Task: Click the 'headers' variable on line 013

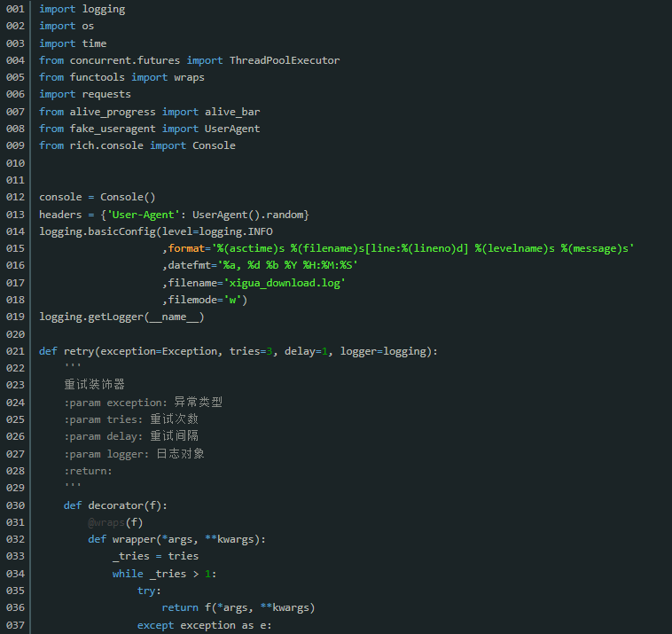Action: pos(60,215)
